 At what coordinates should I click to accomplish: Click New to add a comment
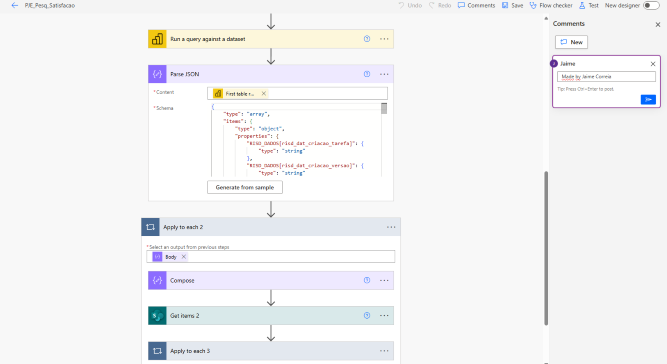571,42
